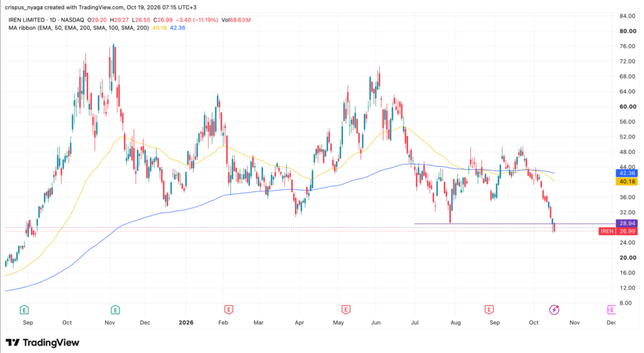644x353 pixels.
Task: Click the 64.00 price scale label
Action: 628,92
